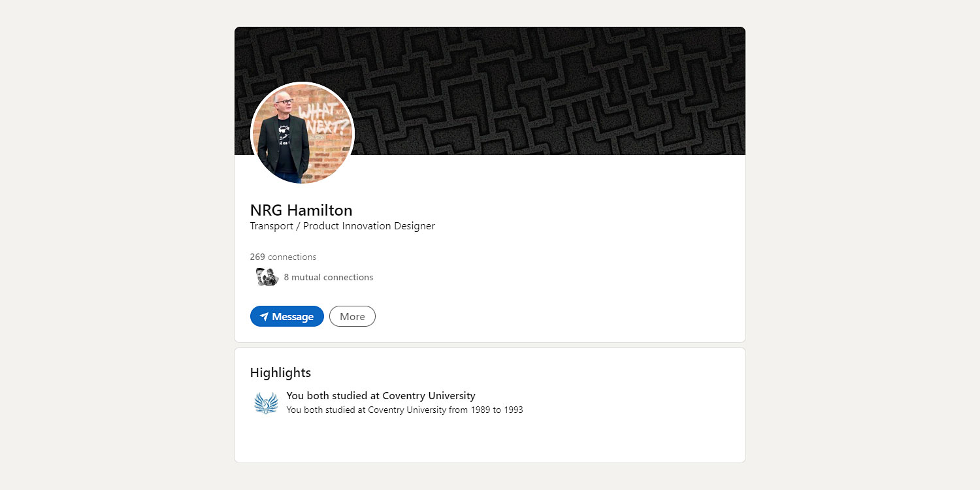Image resolution: width=980 pixels, height=490 pixels.
Task: Open the 8 mutual connections link
Action: (328, 277)
